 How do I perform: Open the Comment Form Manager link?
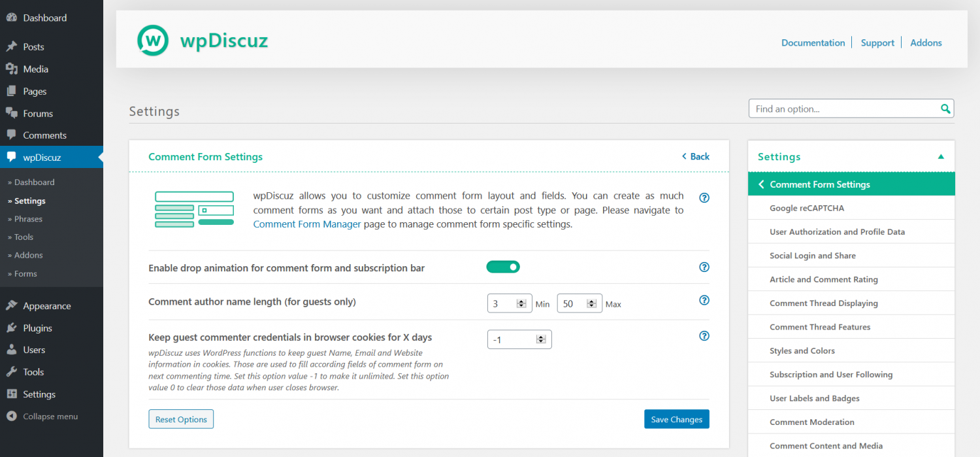[x=307, y=224]
